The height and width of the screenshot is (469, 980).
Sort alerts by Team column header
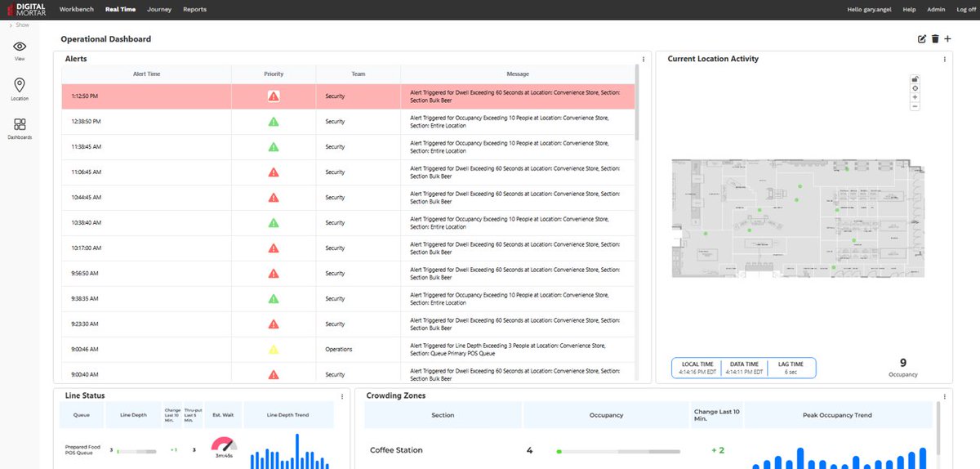tap(359, 74)
